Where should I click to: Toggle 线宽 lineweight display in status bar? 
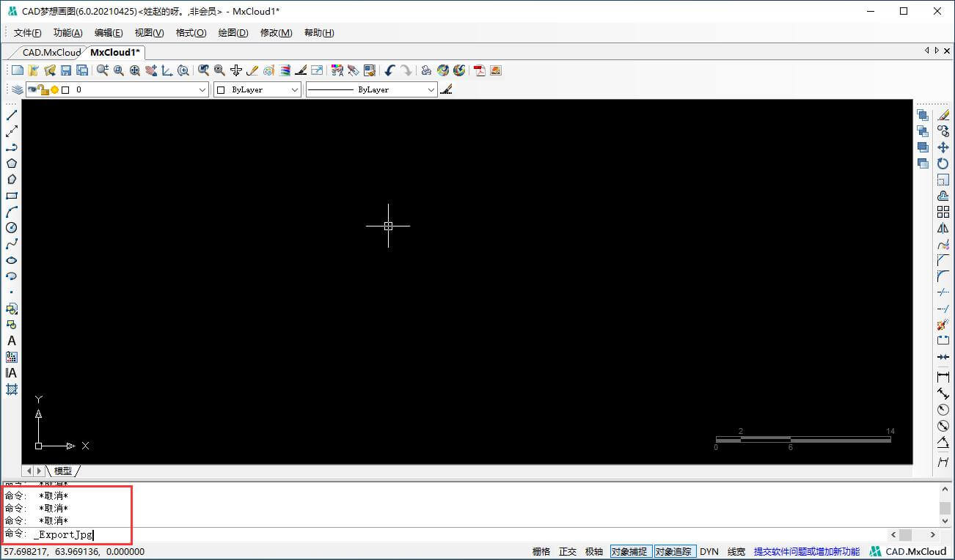click(736, 551)
